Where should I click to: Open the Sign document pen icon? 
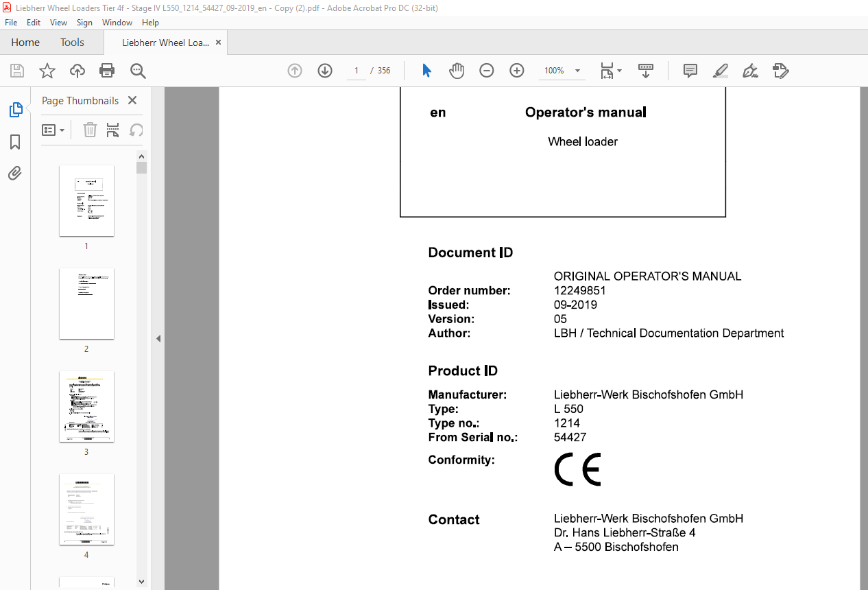pos(751,71)
